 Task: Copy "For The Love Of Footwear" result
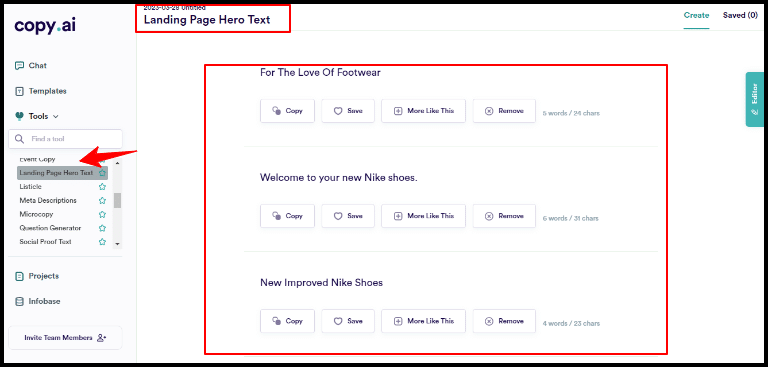pos(288,111)
